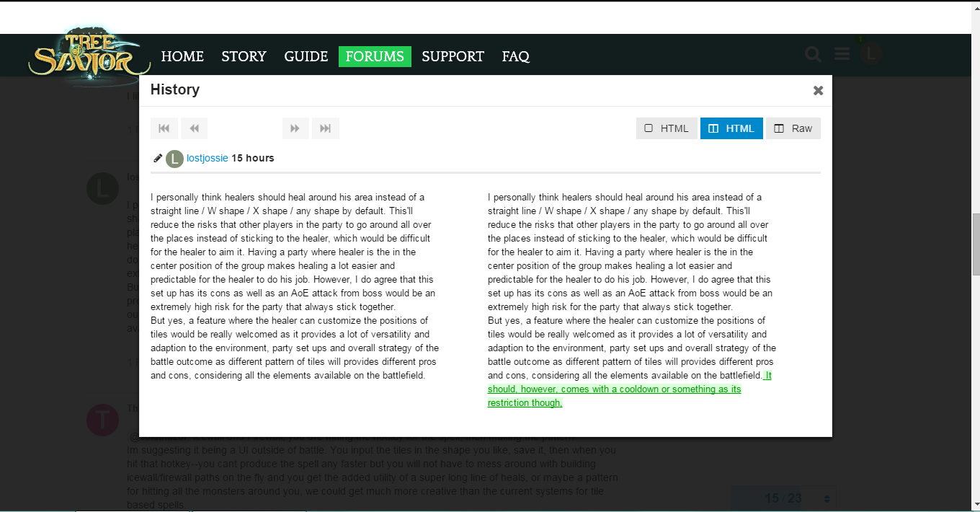The width and height of the screenshot is (980, 512).
Task: Click the search magnifier icon
Action: coord(813,54)
